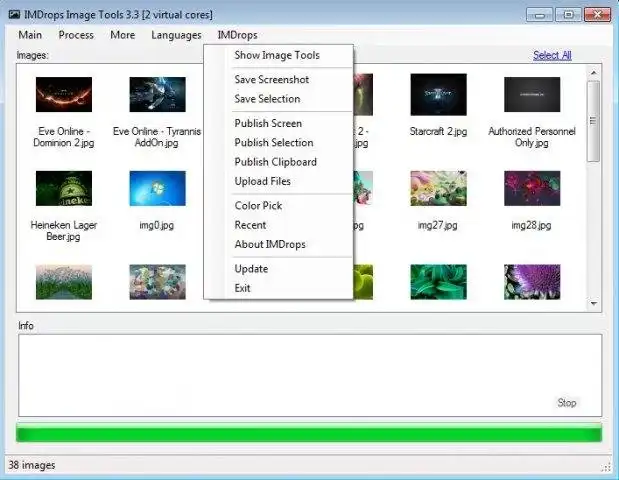Click the image list scroll up arrow
Image resolution: width=619 pixels, height=480 pixels.
tap(593, 73)
